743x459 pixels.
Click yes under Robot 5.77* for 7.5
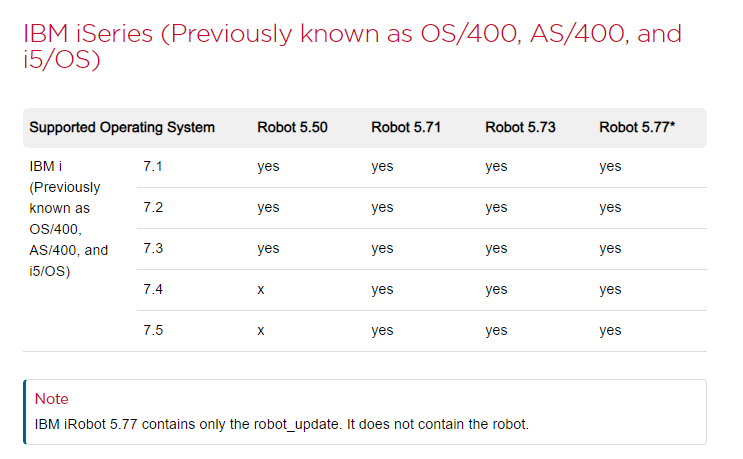point(610,331)
